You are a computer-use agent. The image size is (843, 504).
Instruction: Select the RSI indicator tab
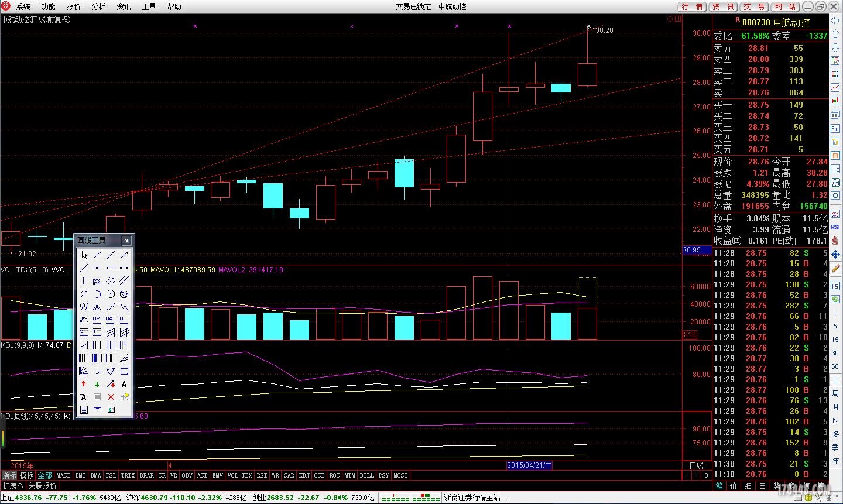click(262, 475)
